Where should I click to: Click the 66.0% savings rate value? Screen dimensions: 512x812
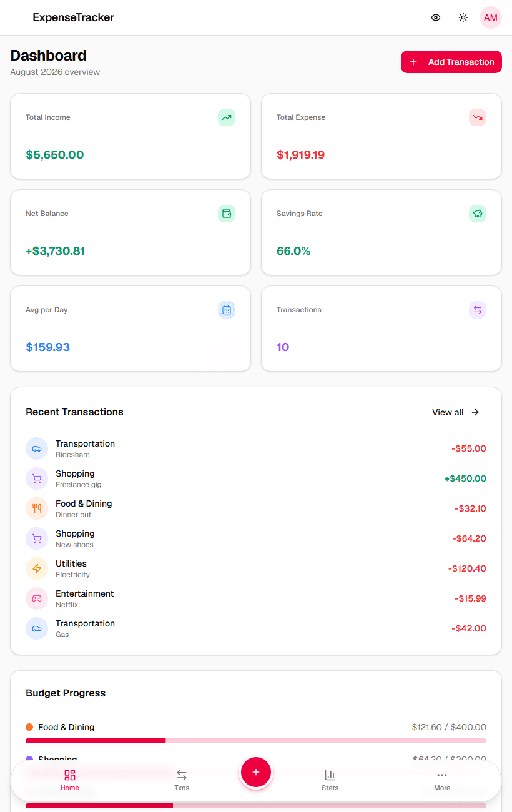293,251
